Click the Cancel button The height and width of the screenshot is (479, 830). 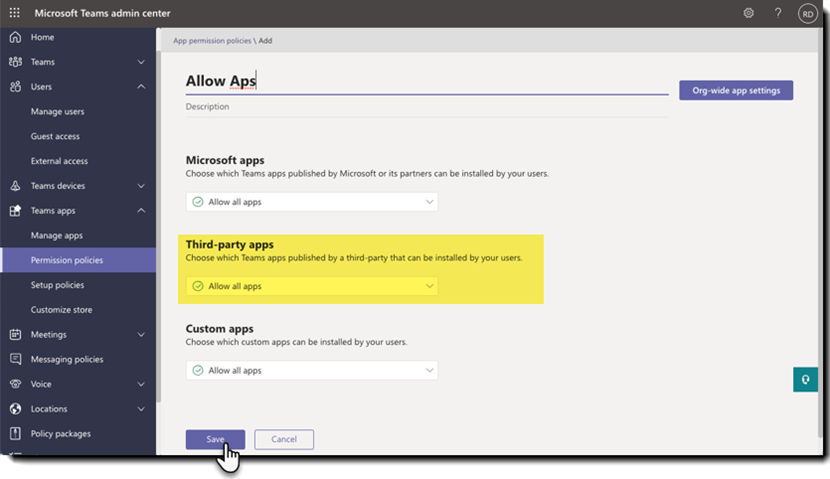tap(284, 439)
